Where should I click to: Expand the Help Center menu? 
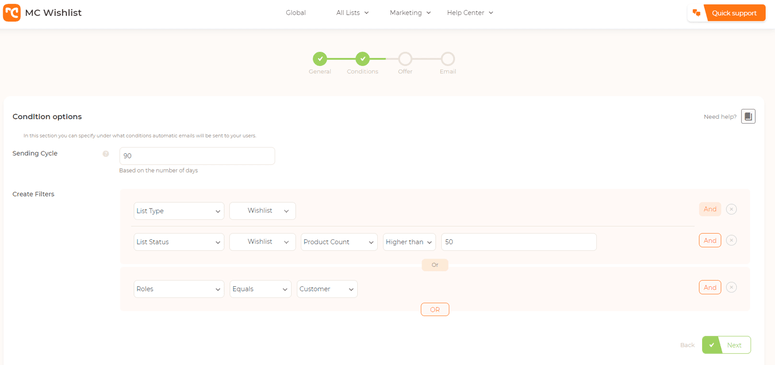(x=470, y=13)
